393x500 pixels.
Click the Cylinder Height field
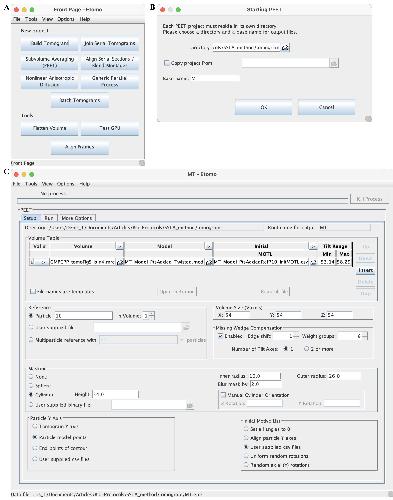[115, 394]
